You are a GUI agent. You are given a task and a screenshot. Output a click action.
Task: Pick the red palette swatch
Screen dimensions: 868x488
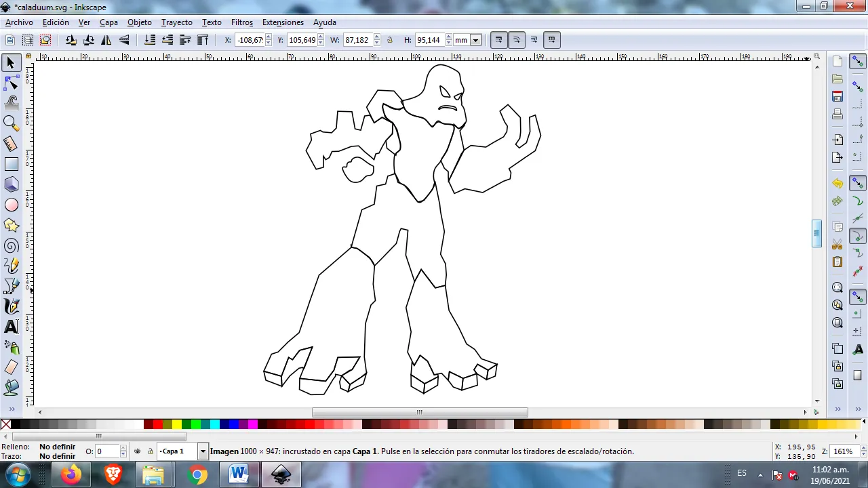tap(158, 425)
